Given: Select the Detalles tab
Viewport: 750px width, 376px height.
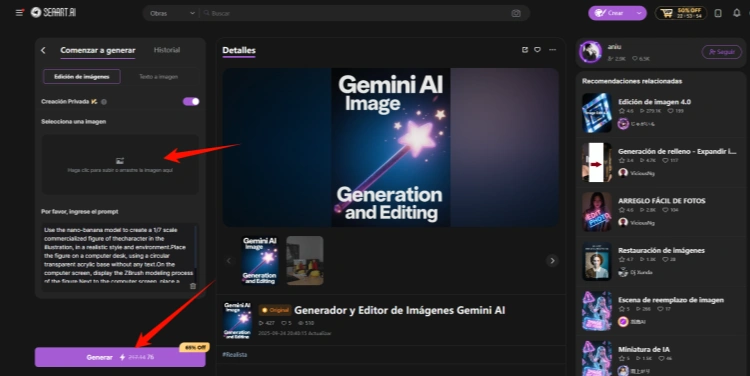Looking at the screenshot, I should [239, 50].
